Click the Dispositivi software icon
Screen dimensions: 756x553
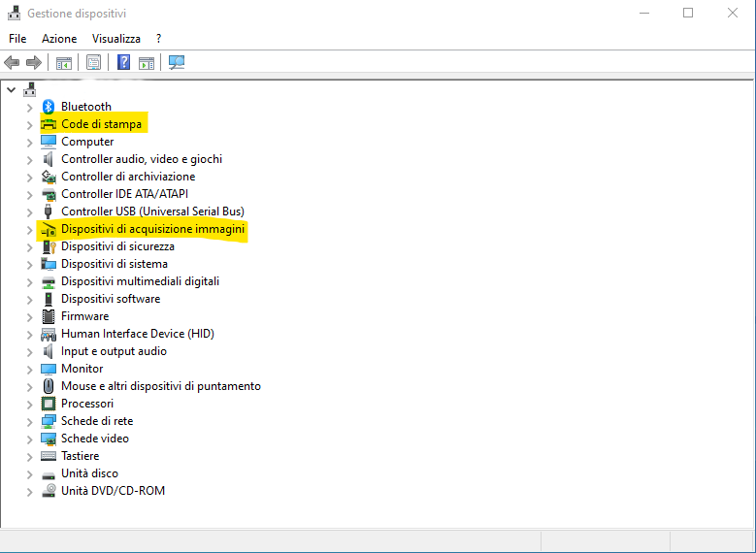coord(49,299)
